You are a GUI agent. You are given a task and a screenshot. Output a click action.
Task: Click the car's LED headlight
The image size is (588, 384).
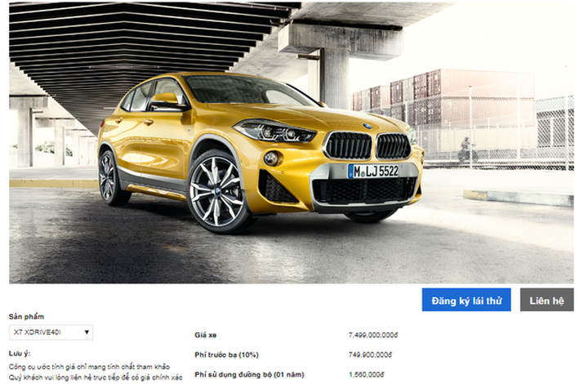[274, 131]
